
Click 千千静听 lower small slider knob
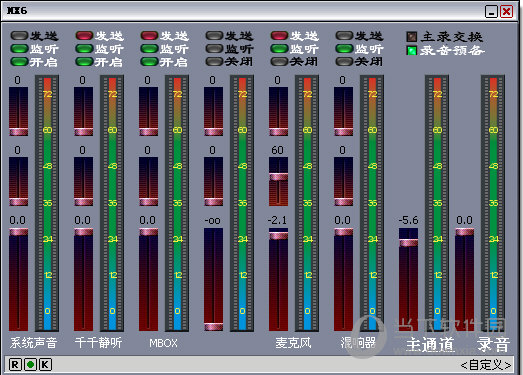83,202
